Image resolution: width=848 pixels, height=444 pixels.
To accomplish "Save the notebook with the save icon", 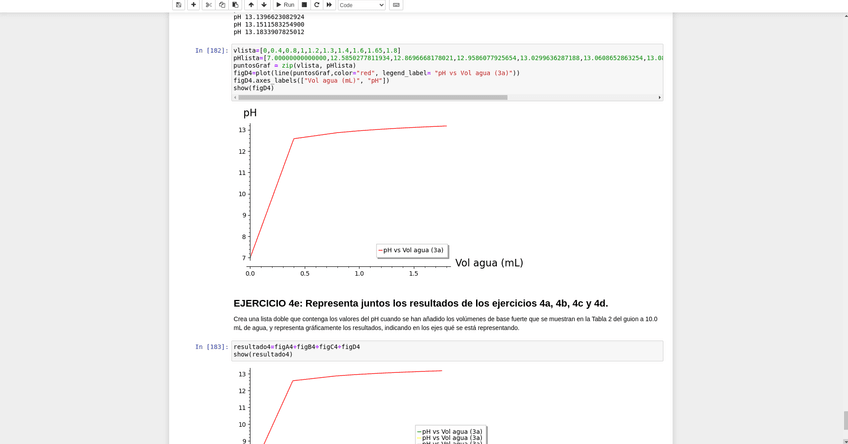I will pyautogui.click(x=178, y=5).
